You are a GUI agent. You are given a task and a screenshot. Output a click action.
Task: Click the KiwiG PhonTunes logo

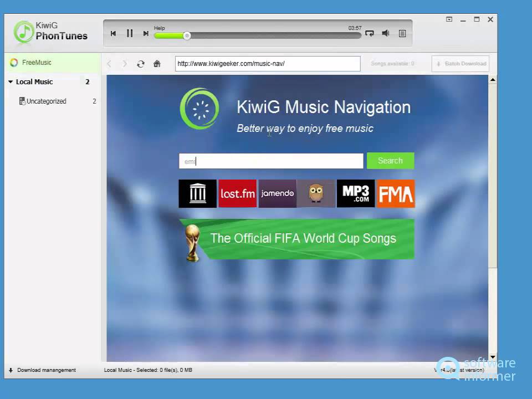(x=50, y=31)
